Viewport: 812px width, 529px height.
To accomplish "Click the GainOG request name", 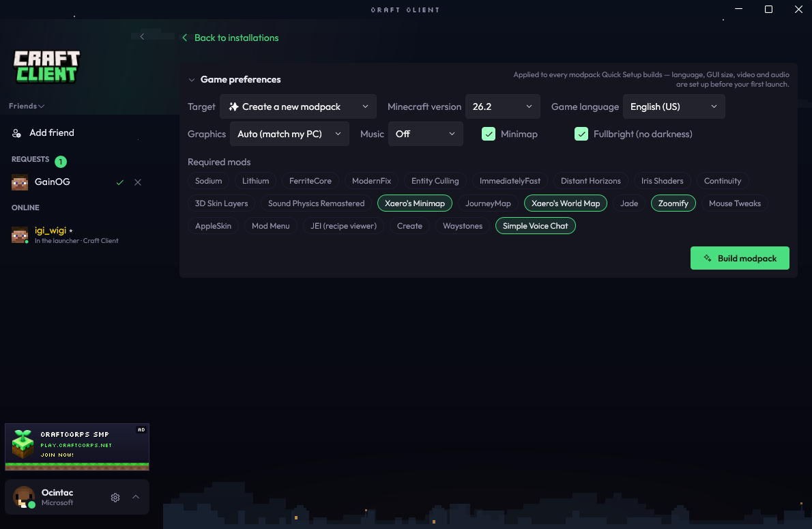I will [x=53, y=182].
